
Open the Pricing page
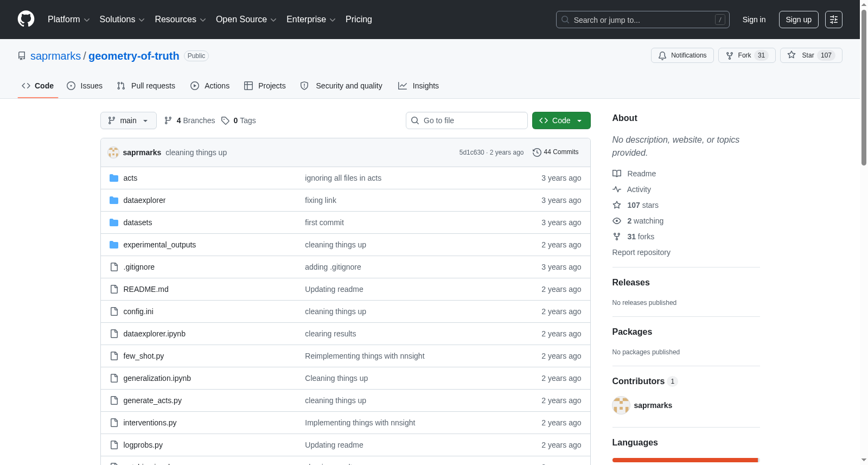coord(359,20)
